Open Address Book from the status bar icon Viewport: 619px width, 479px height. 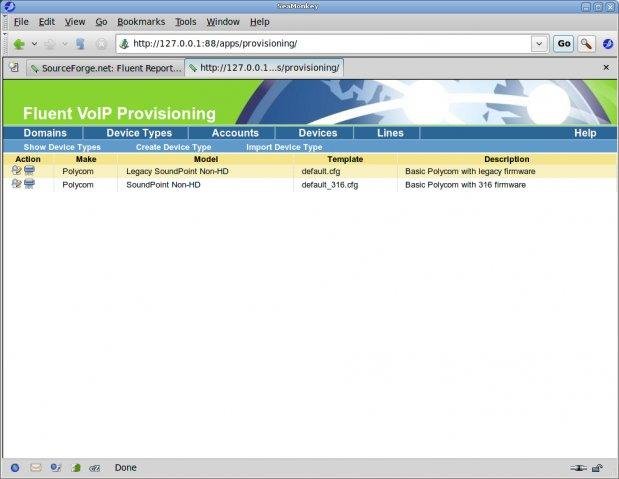point(76,468)
